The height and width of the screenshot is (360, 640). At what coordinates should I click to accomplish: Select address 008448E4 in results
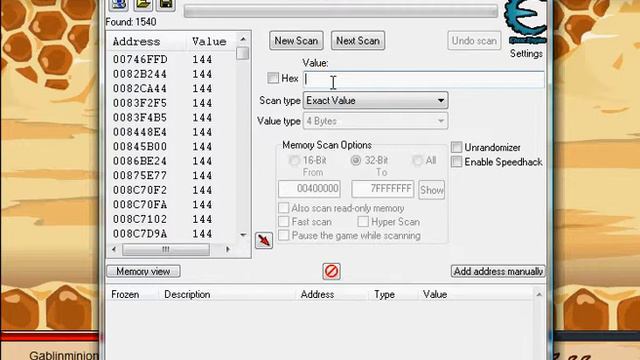pos(140,132)
